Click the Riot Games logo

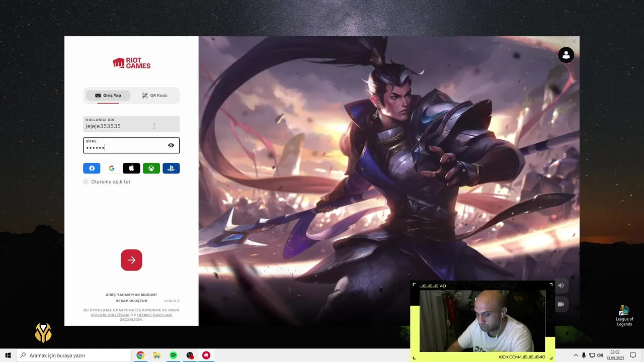point(131,63)
